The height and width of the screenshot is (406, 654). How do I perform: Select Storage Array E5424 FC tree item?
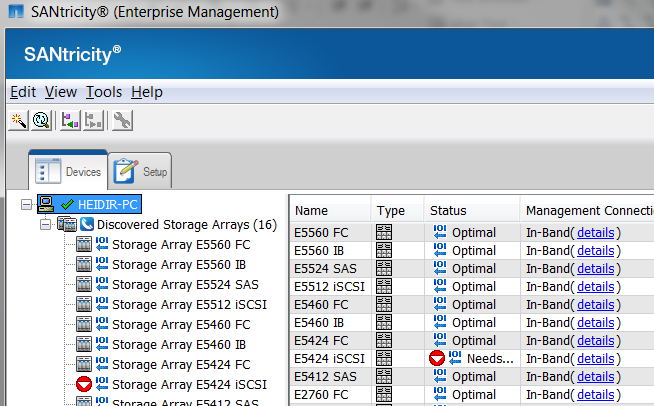[x=181, y=365]
